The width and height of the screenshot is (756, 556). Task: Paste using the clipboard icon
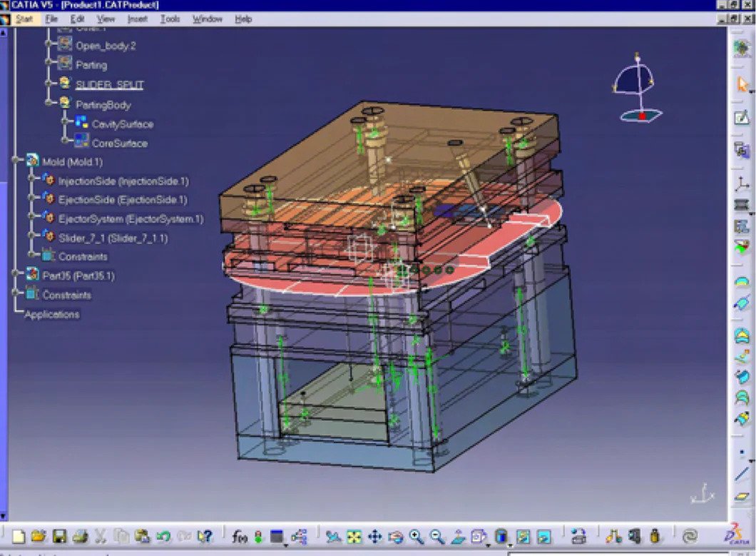(x=142, y=536)
